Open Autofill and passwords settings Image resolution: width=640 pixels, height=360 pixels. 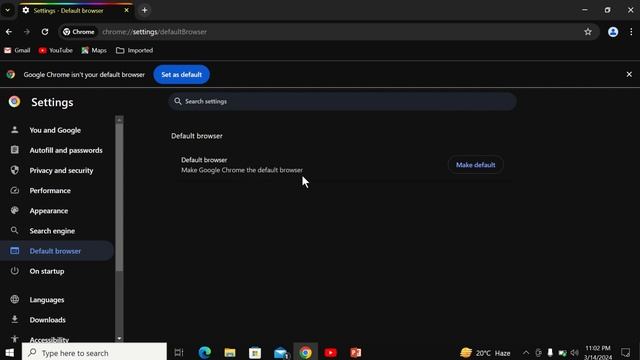[57, 150]
